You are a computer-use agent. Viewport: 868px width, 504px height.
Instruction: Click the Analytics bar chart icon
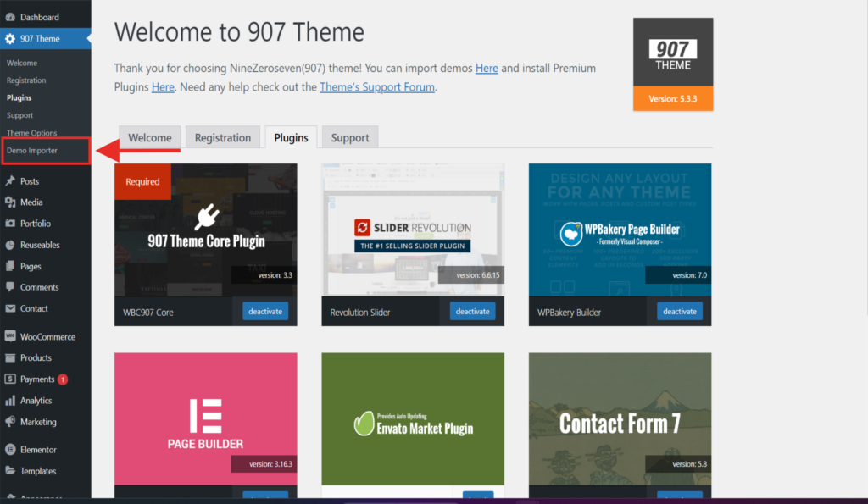[x=10, y=401]
